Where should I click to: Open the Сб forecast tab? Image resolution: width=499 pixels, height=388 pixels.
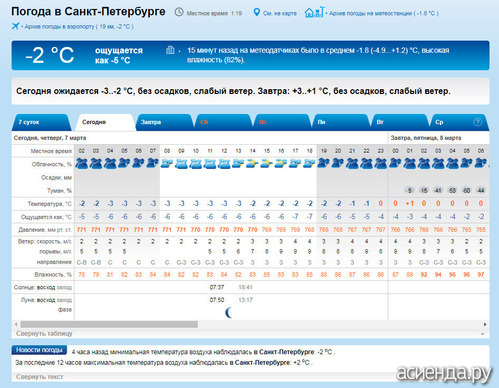(223, 122)
